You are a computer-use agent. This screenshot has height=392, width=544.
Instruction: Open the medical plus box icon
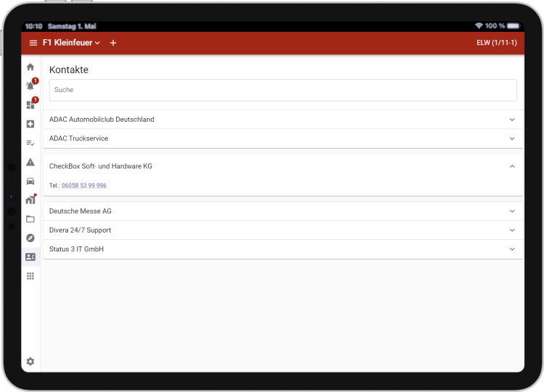(x=30, y=124)
